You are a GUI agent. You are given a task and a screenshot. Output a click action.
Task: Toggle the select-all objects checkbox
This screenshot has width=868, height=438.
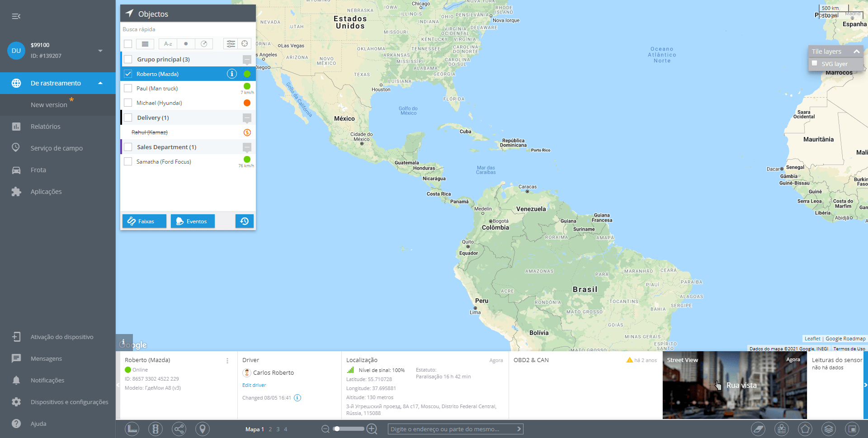click(x=128, y=44)
